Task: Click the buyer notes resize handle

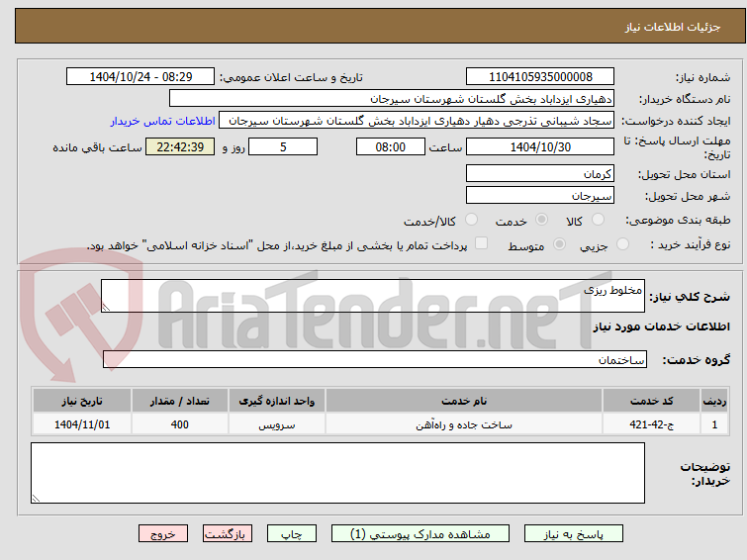Action: pyautogui.click(x=36, y=498)
